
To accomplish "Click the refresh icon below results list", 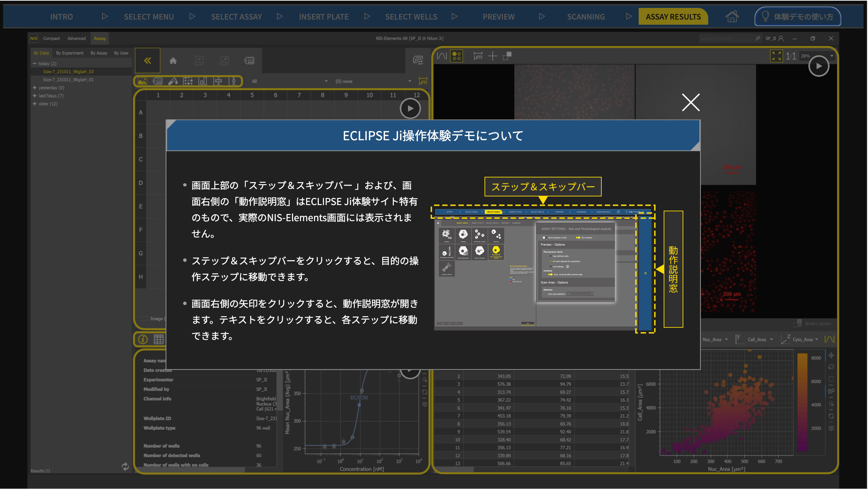I will point(125,466).
